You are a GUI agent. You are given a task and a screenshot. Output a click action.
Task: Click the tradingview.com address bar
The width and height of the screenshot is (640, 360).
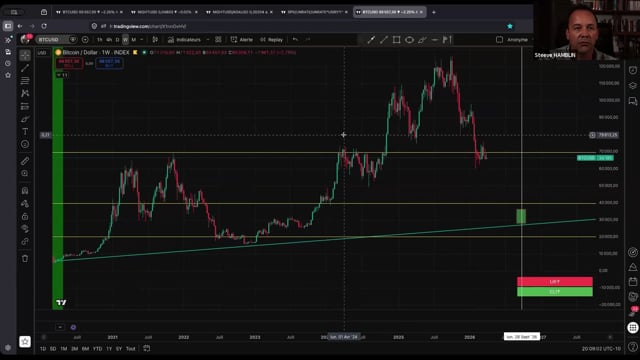150,26
